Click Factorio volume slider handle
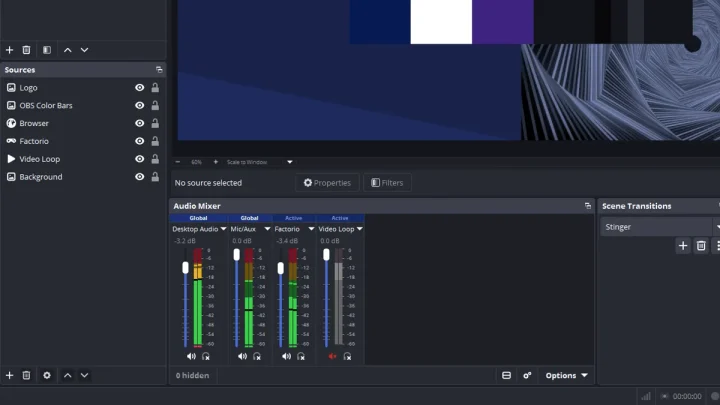This screenshot has height=405, width=720. (281, 268)
